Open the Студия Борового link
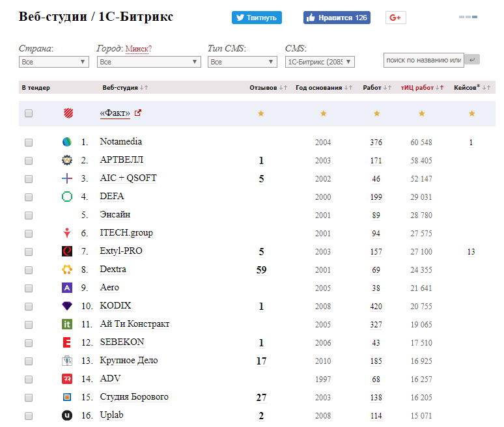Screen dimensions: 504x427 tap(134, 396)
